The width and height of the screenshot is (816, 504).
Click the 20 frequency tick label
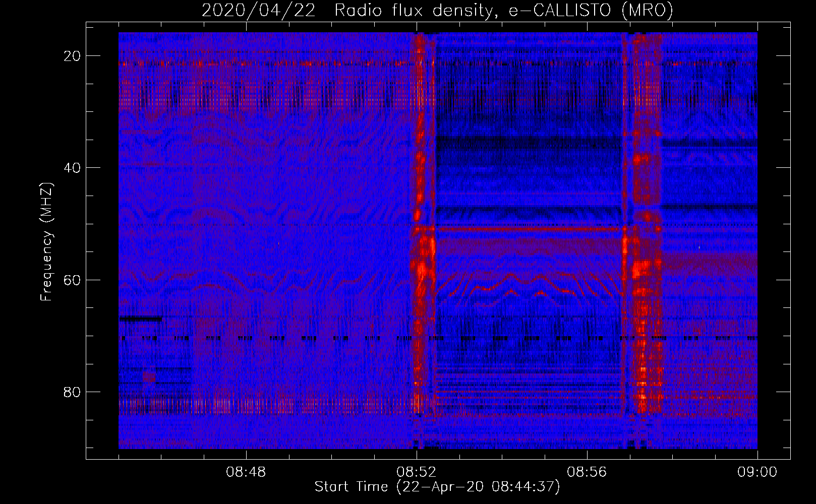pos(72,56)
